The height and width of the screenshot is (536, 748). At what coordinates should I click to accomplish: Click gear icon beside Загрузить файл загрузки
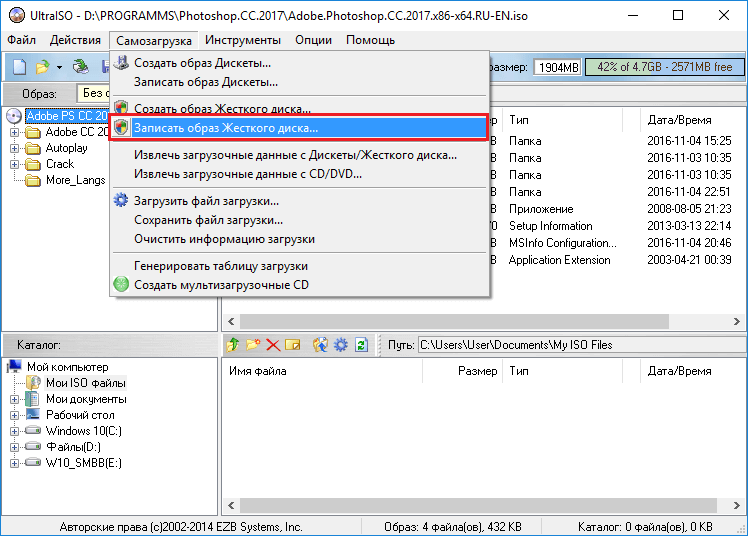(x=121, y=200)
